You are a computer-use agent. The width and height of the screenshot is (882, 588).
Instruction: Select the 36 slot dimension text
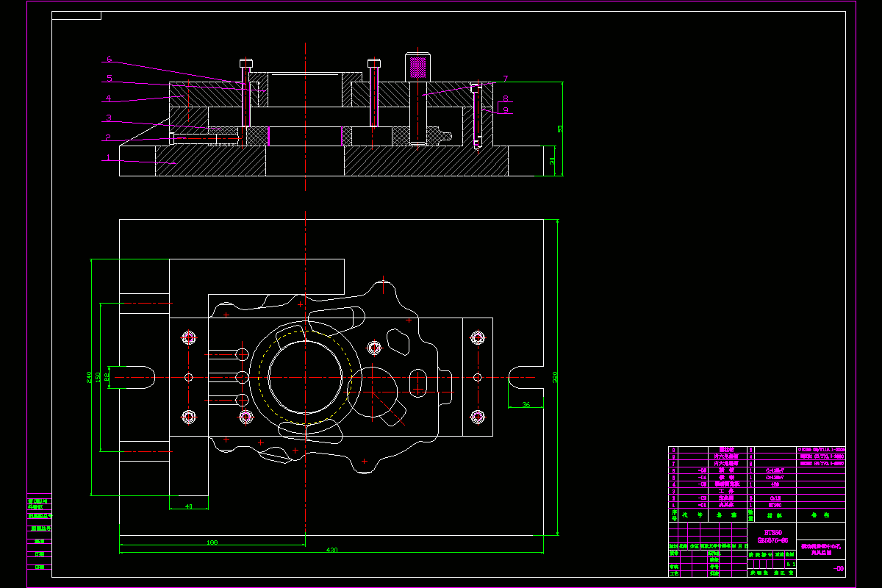pyautogui.click(x=526, y=405)
